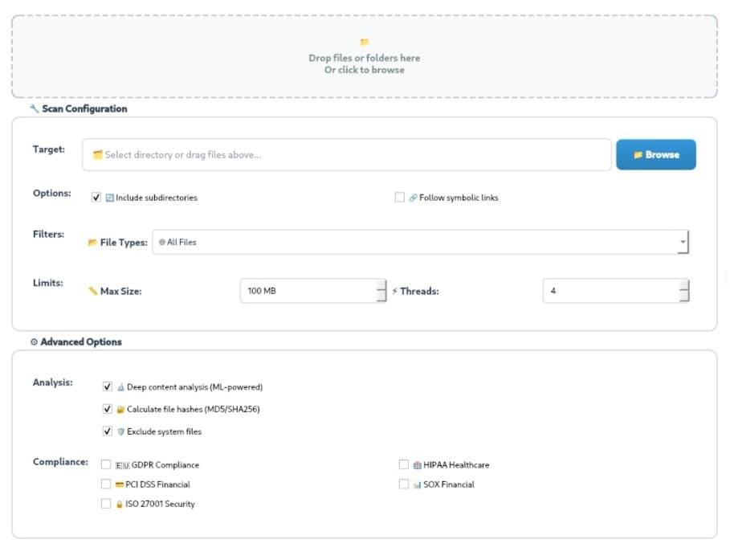This screenshot has width=730, height=560.
Task: Toggle the Calculate file hashes checkbox
Action: 108,409
